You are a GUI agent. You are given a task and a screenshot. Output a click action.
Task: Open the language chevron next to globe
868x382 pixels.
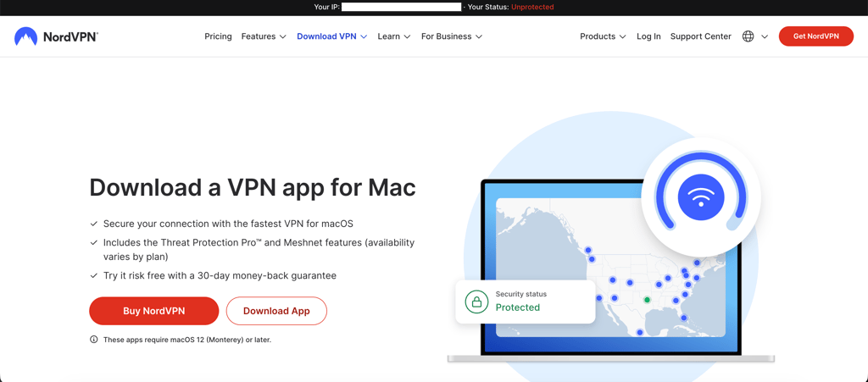click(x=765, y=37)
